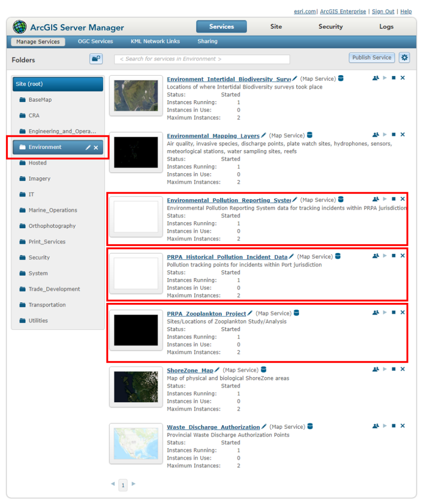Start the Environmental_Mapping_Layers service
The height and width of the screenshot is (504, 422).
[385, 135]
